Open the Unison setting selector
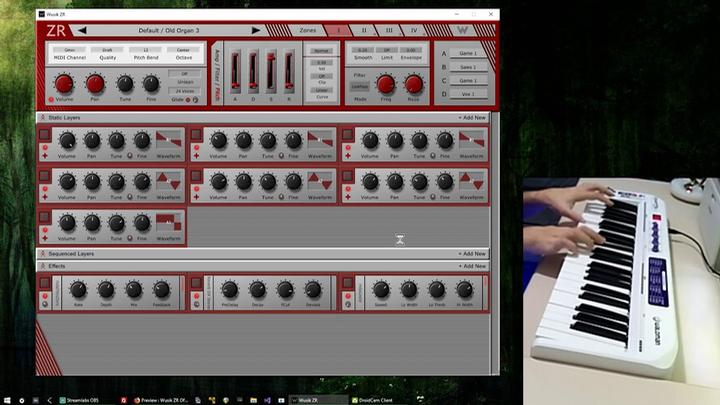 [x=185, y=73]
